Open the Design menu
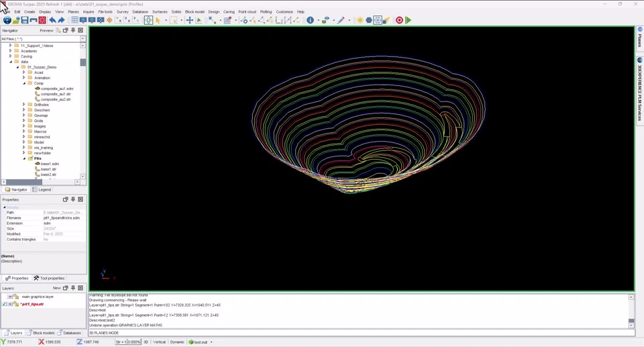Screen dimensions: 644x347 click(x=213, y=12)
